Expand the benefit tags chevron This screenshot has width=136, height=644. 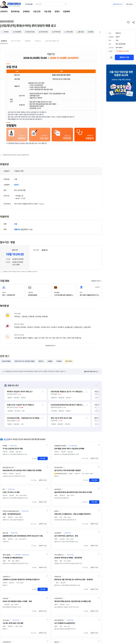(x=100, y=32)
